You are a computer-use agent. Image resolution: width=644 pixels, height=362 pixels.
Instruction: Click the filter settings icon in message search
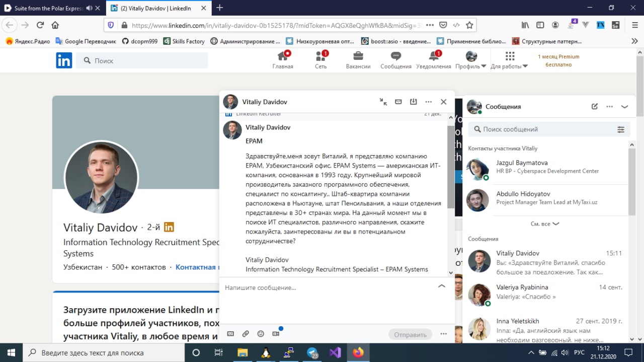click(621, 129)
